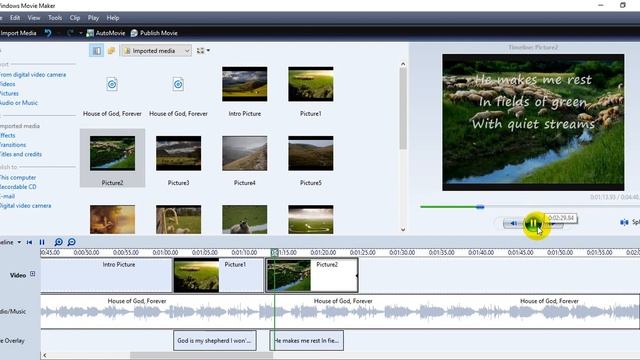Image resolution: width=640 pixels, height=360 pixels.
Task: Click the Redo arrow icon
Action: 70,33
